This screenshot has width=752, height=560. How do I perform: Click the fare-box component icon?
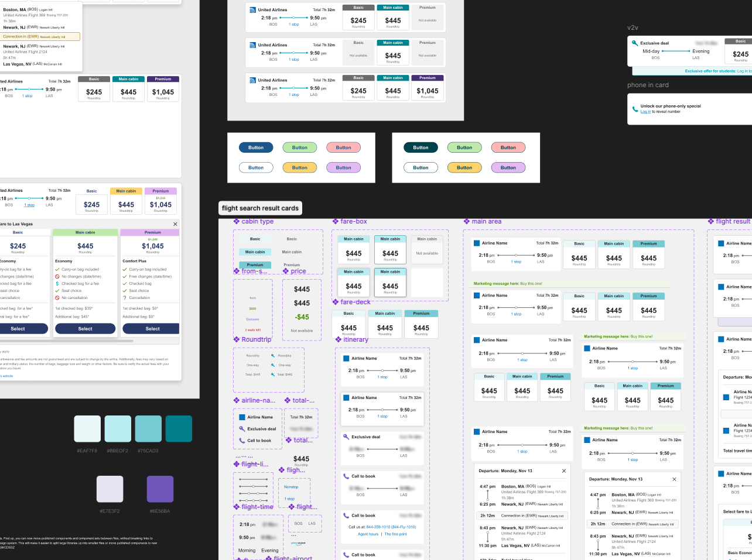tap(336, 221)
